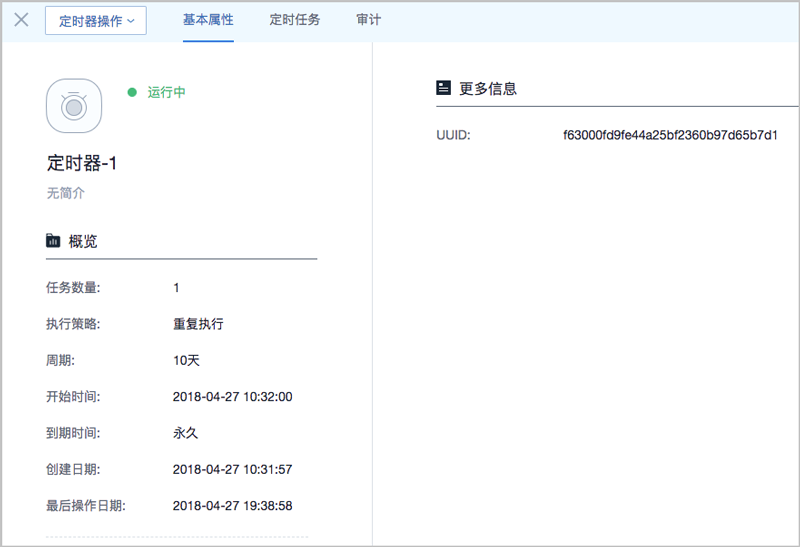Click the creation date 2018-04-27 10:31:57
800x547 pixels.
tap(232, 469)
